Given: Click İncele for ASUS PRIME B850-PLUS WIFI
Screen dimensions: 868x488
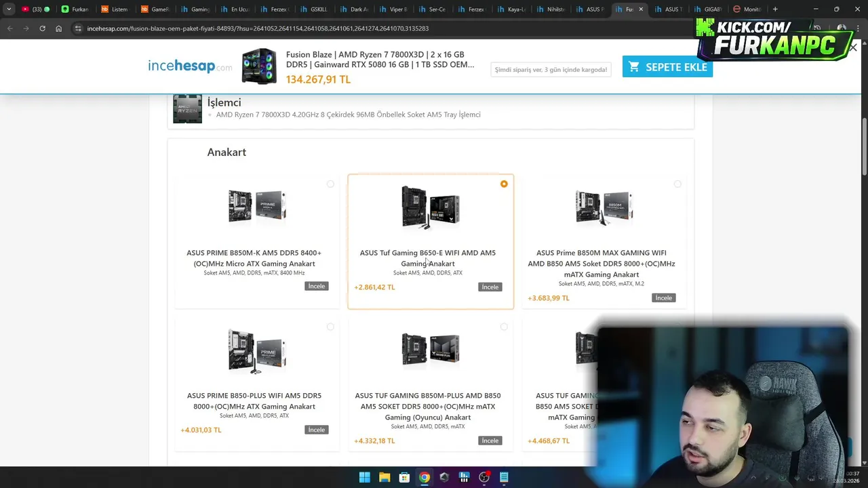Looking at the screenshot, I should pyautogui.click(x=317, y=430).
